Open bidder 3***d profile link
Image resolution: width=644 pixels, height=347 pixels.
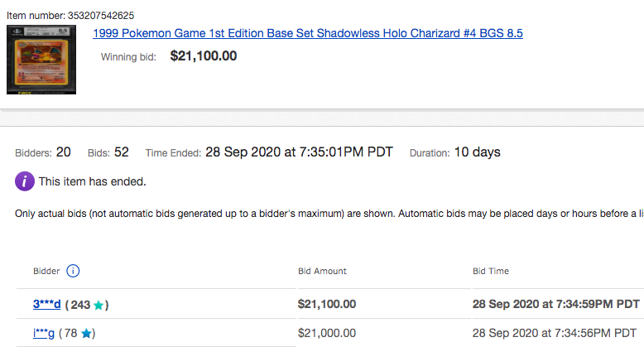click(47, 304)
